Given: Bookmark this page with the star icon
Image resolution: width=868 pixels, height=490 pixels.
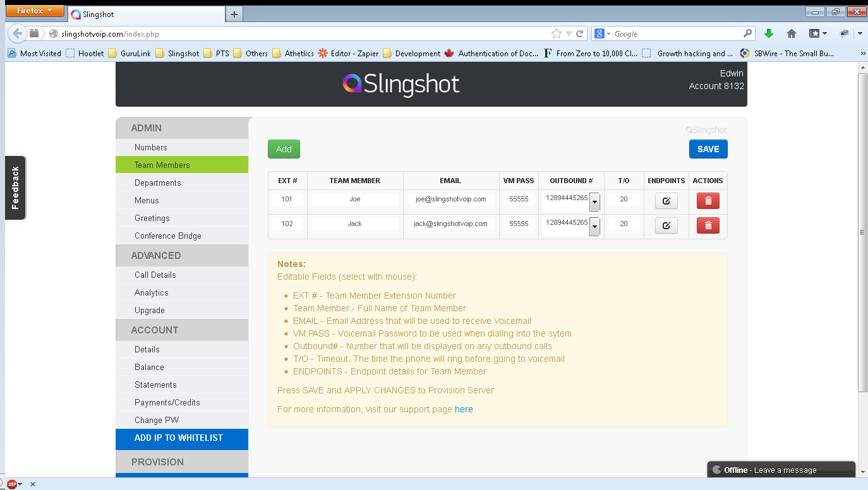Looking at the screenshot, I should pos(556,33).
